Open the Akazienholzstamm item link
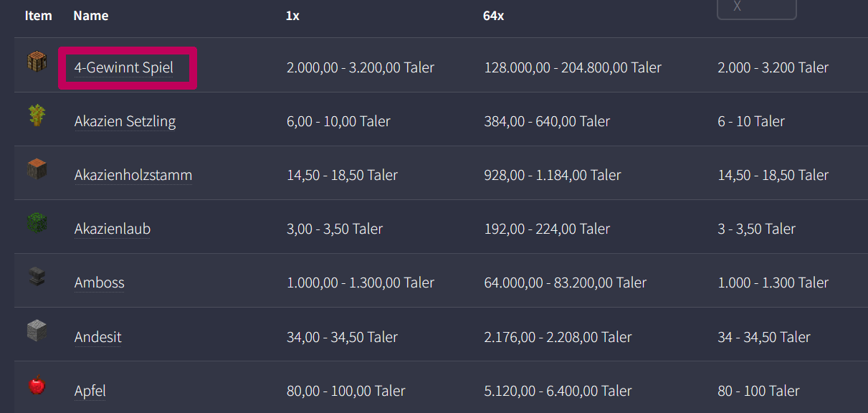The height and width of the screenshot is (413, 868). [x=133, y=175]
